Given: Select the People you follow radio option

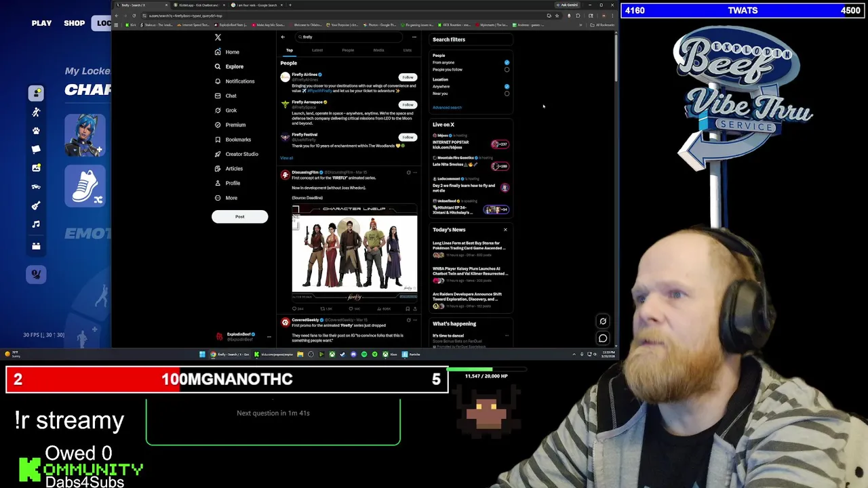Looking at the screenshot, I should [x=507, y=69].
